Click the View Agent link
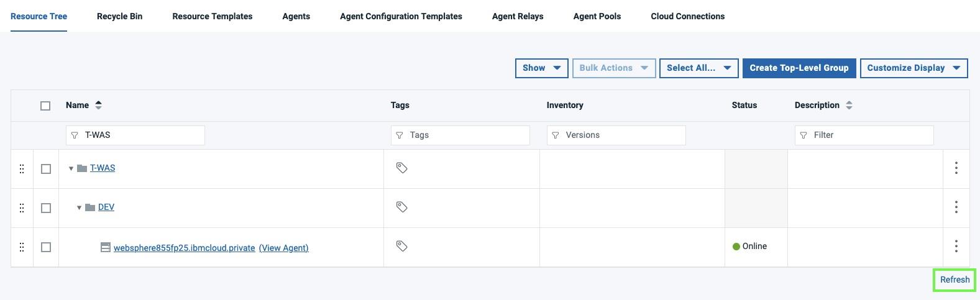980x300 pixels. 283,248
